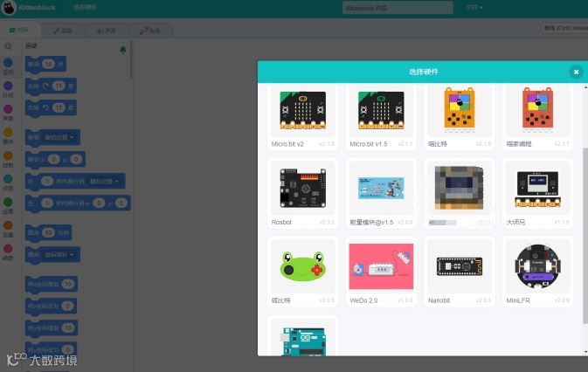This screenshot has height=372, width=588.
Task: Choose the Nanobit hardware card
Action: coord(460,272)
